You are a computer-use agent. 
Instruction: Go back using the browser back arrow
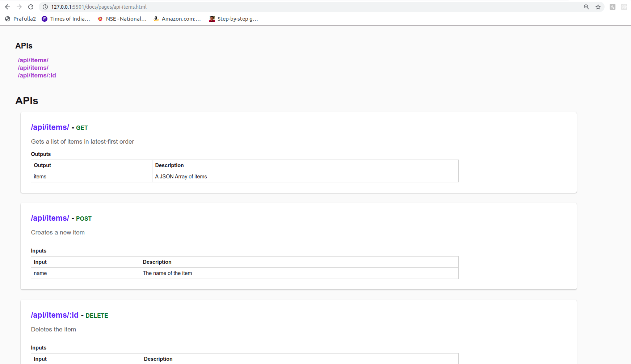pos(8,7)
